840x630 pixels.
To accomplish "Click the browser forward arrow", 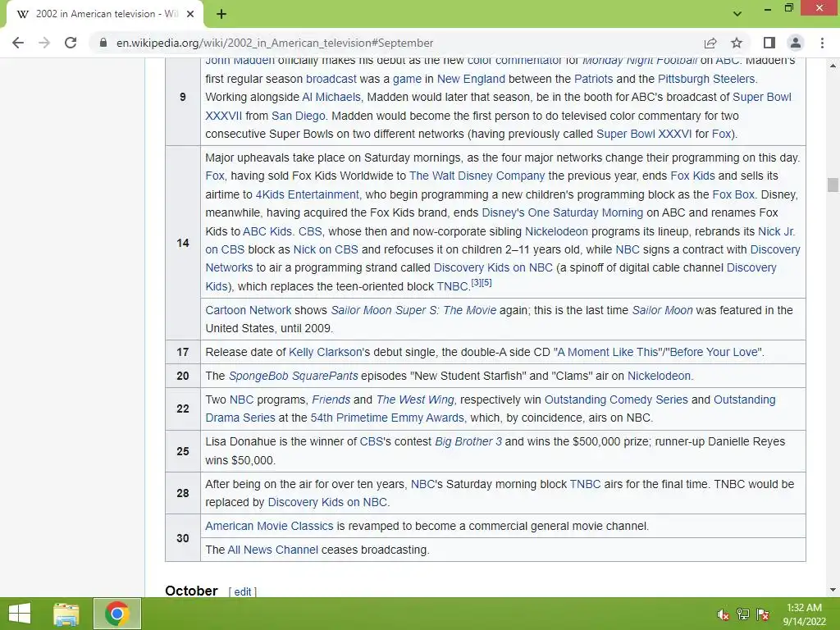I will [x=44, y=43].
